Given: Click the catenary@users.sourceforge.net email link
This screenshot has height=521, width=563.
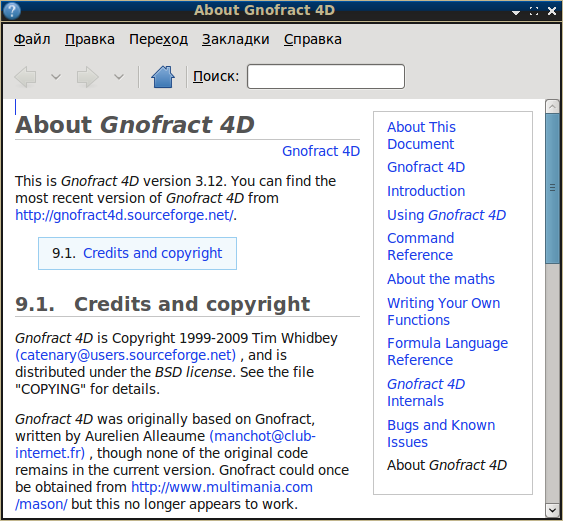Looking at the screenshot, I should (x=126, y=355).
